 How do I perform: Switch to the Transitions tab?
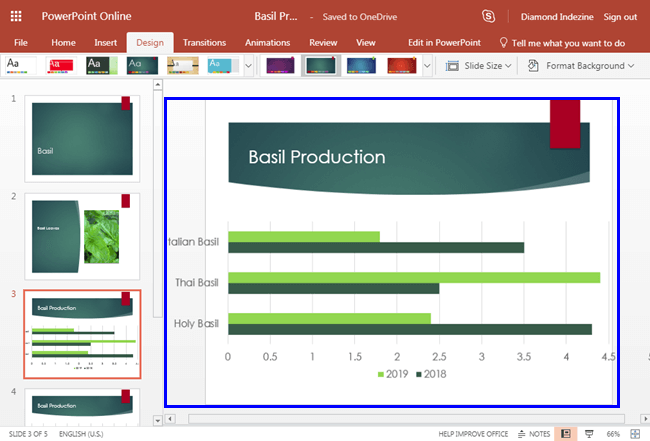pos(204,43)
